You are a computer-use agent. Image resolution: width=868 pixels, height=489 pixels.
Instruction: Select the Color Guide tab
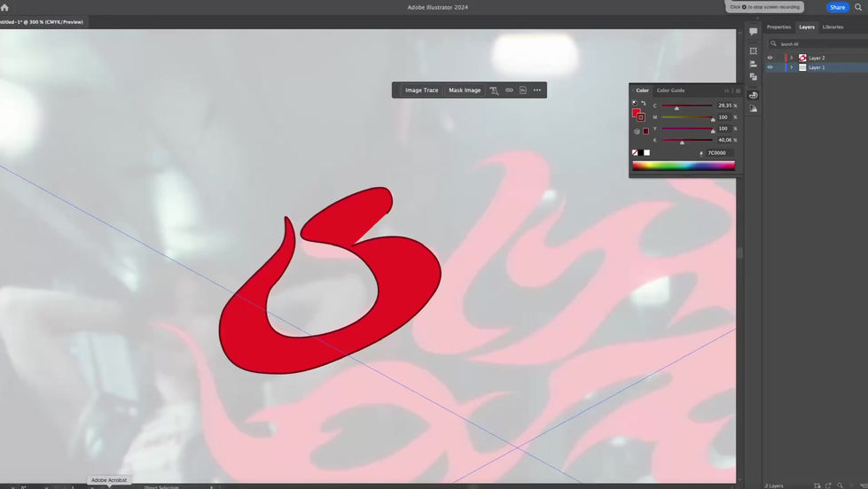(670, 90)
